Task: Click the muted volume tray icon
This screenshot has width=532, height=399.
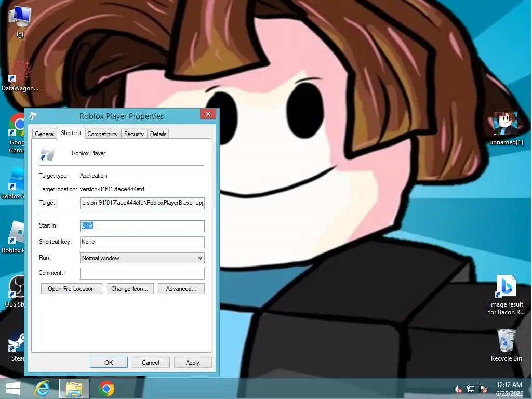Action: (458, 389)
